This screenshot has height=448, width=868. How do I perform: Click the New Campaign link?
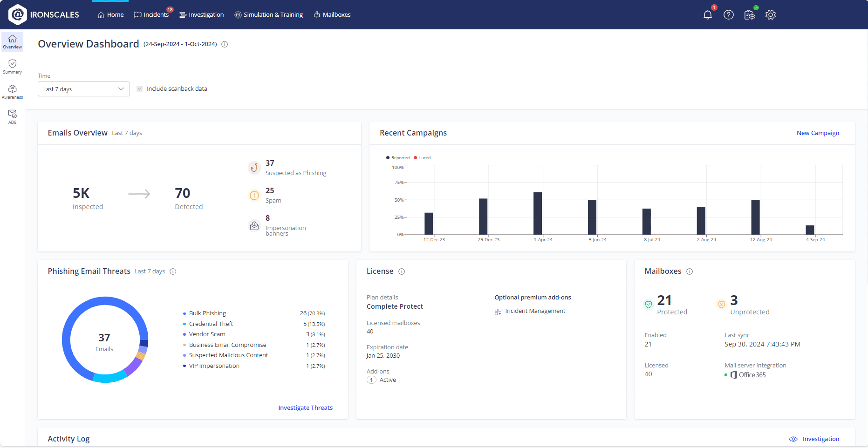pos(818,133)
